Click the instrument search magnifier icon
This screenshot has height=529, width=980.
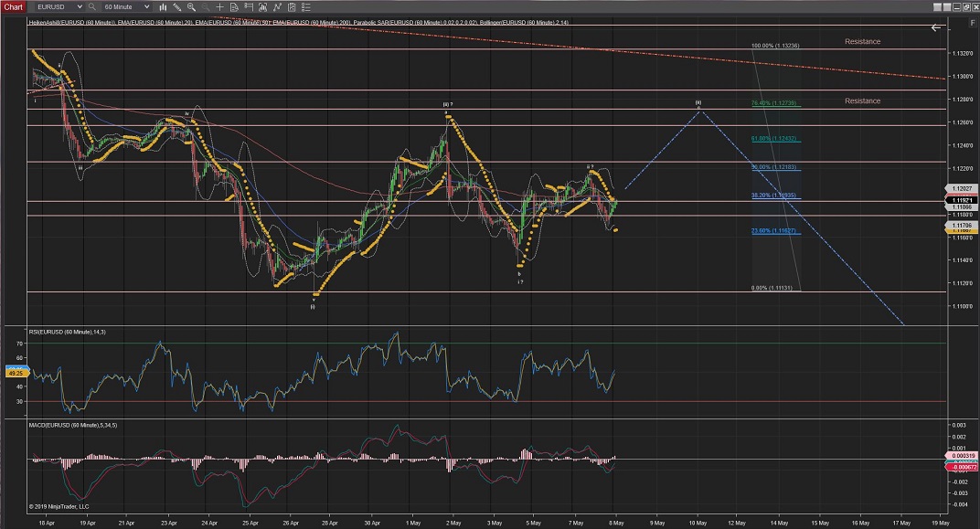91,6
